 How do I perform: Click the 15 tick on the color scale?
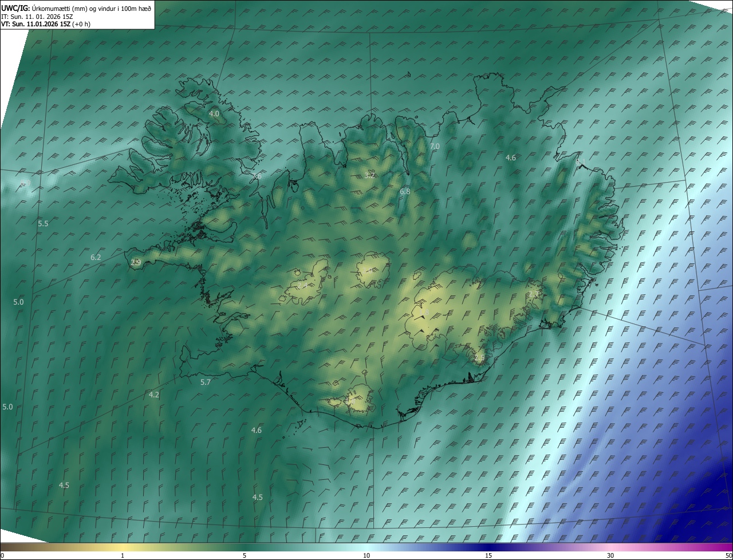click(488, 556)
